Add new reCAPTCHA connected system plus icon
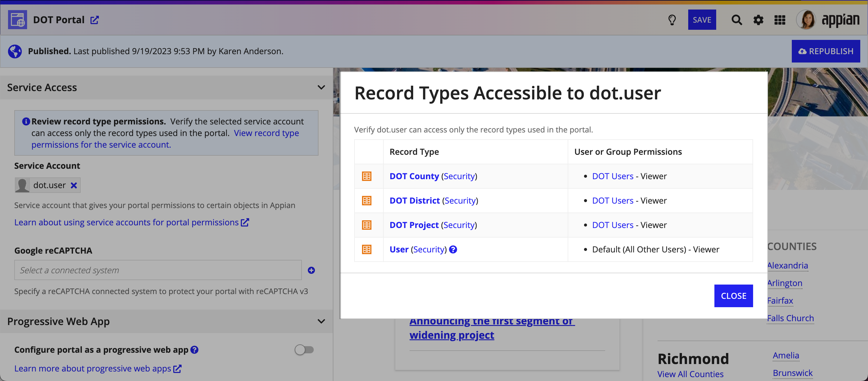868x381 pixels. click(311, 270)
